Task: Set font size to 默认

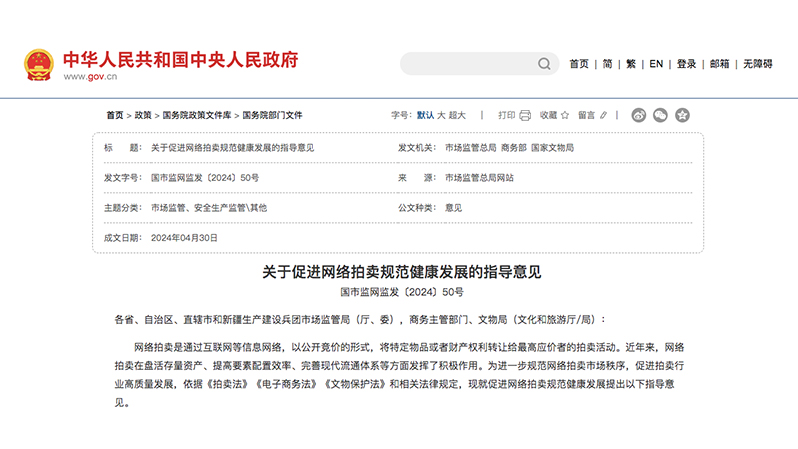Action: 425,115
